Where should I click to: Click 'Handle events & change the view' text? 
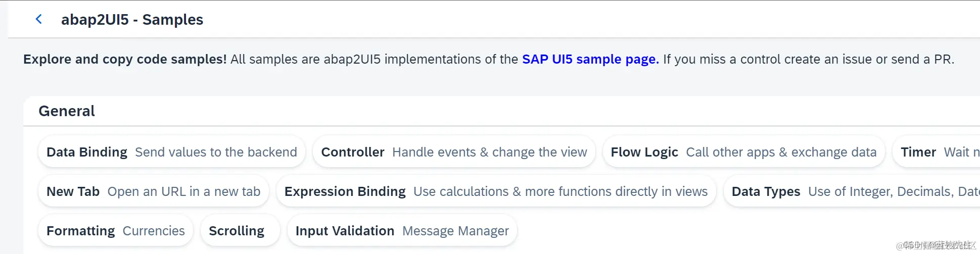(489, 152)
